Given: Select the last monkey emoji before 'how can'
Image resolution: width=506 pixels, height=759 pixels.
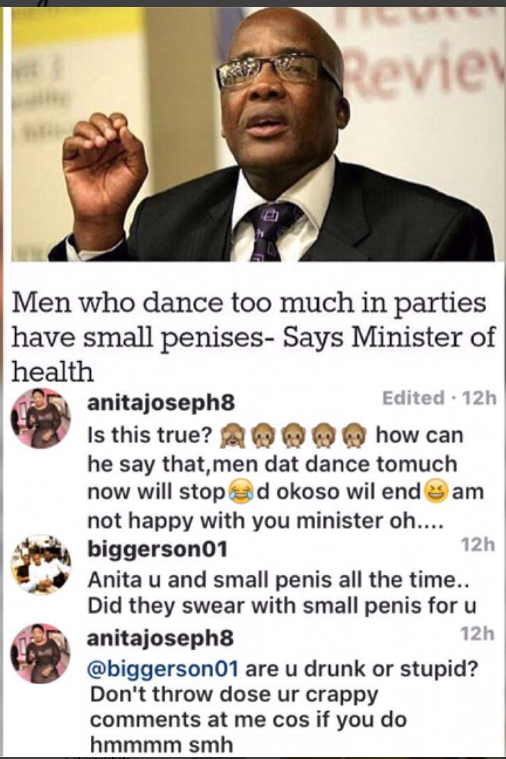Looking at the screenshot, I should [354, 435].
